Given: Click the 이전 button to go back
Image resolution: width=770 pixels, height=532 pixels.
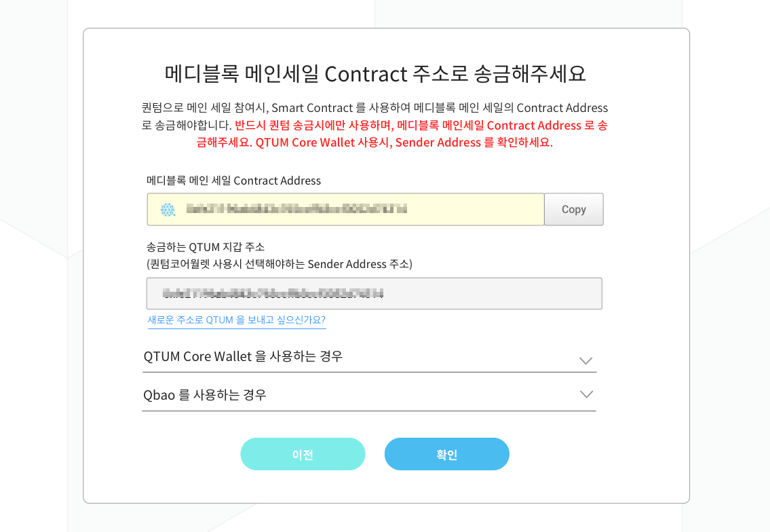Looking at the screenshot, I should pos(303,454).
